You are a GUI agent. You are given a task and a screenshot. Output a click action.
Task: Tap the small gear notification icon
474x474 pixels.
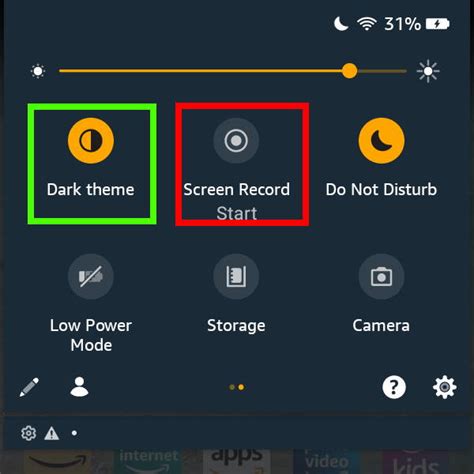pos(29,433)
